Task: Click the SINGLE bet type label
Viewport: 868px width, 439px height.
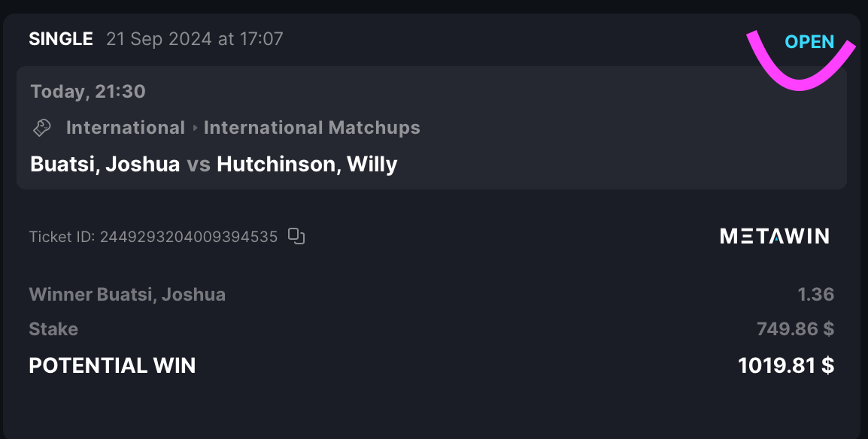Action: (x=61, y=38)
